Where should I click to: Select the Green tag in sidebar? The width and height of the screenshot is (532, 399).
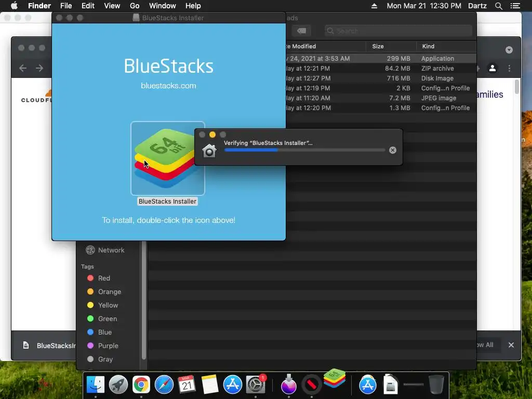tap(102, 319)
